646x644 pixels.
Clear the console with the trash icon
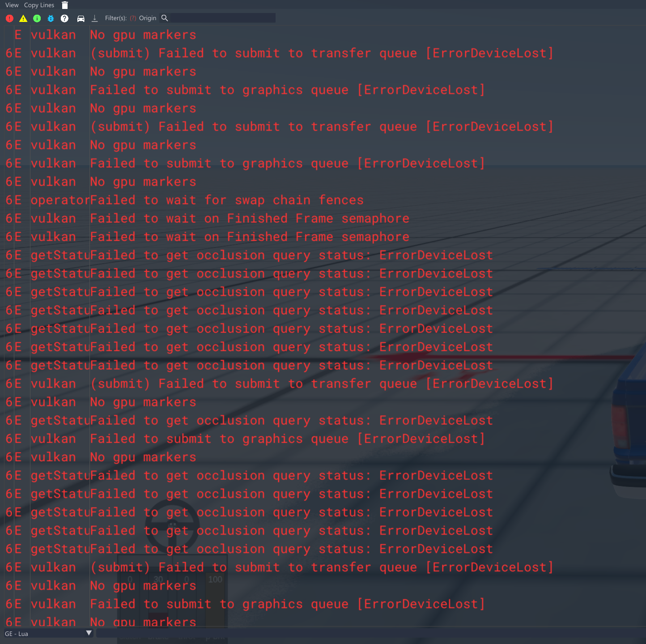coord(65,5)
